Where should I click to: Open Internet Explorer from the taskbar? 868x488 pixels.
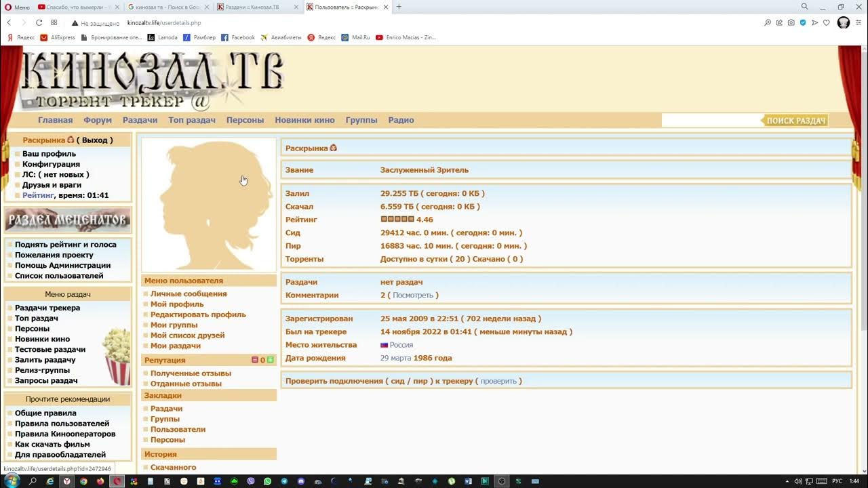[50, 481]
